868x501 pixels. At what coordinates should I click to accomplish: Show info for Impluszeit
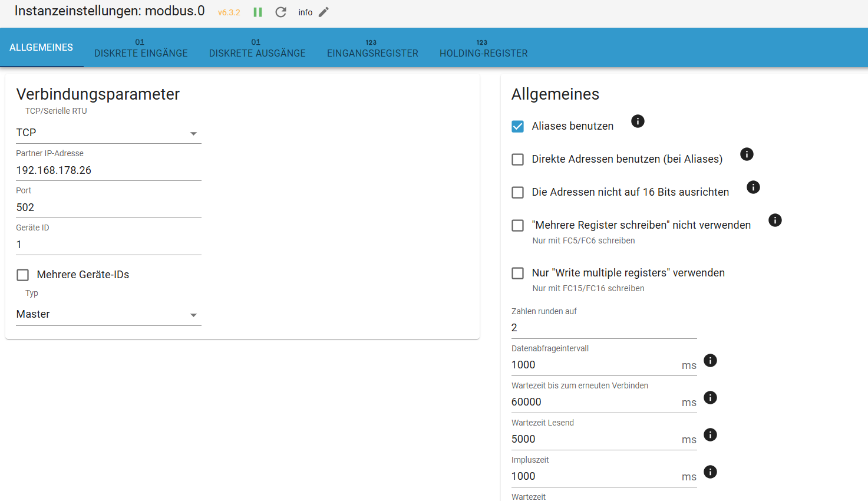click(x=711, y=472)
